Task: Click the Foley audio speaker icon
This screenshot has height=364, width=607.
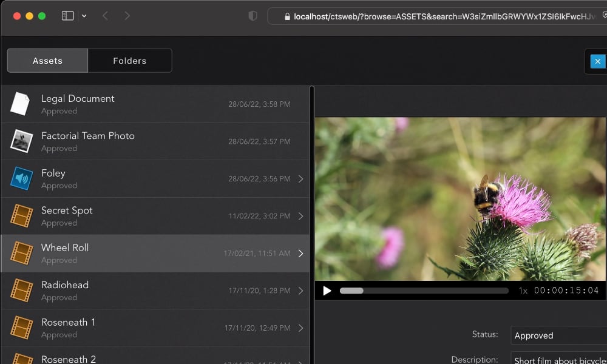Action: 21,178
